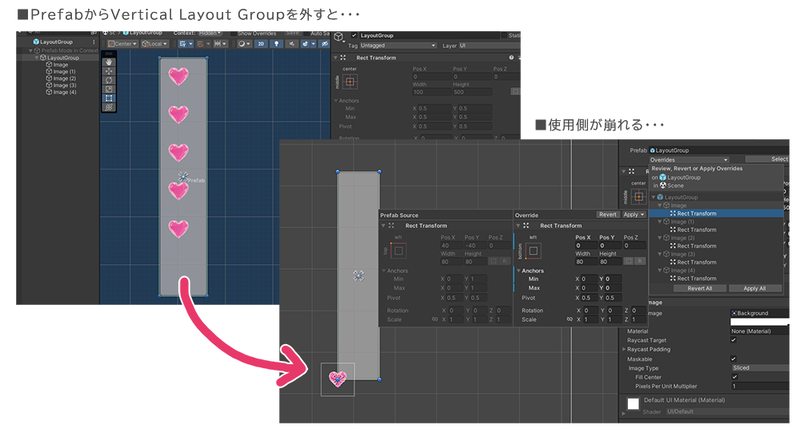The image size is (800, 437).
Task: Open Image Type Sliced dropdown
Action: point(760,368)
